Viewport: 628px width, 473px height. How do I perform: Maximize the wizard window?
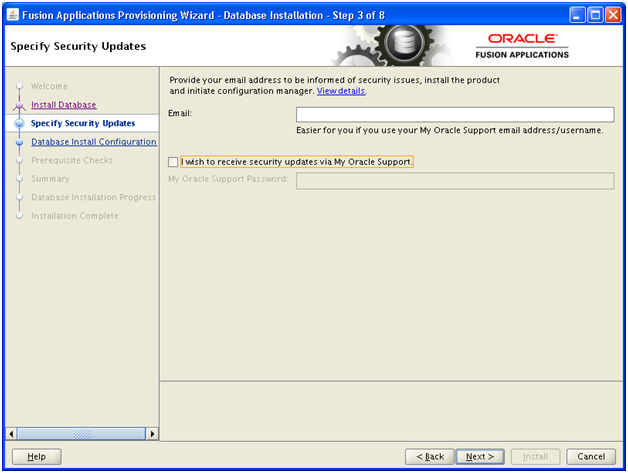[x=596, y=16]
